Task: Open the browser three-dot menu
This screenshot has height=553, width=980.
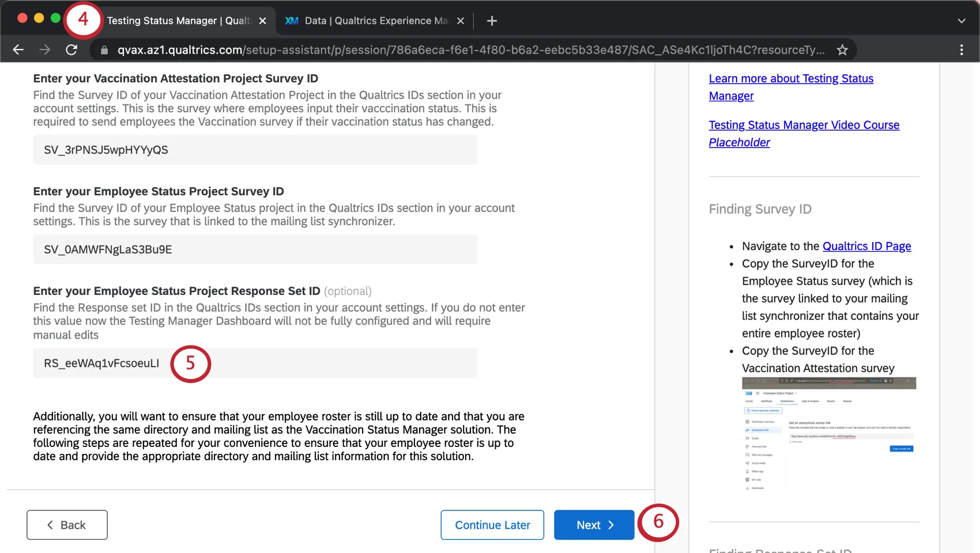Action: (962, 50)
